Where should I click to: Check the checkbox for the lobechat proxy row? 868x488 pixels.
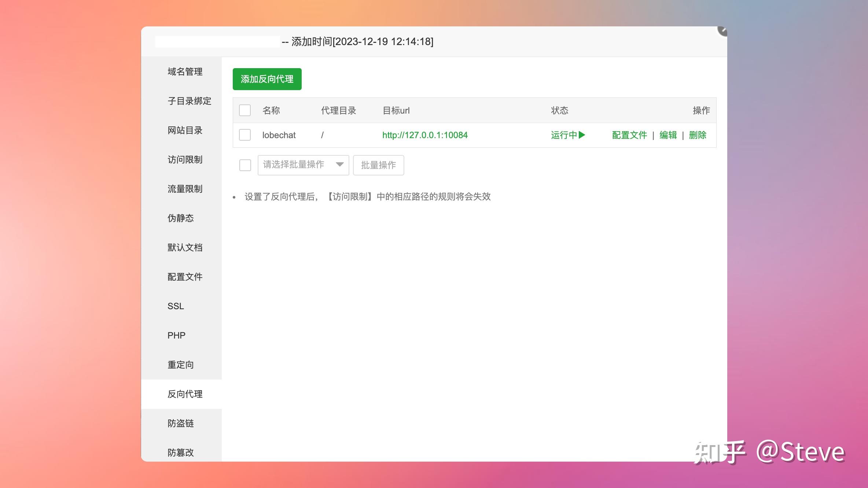(x=244, y=135)
